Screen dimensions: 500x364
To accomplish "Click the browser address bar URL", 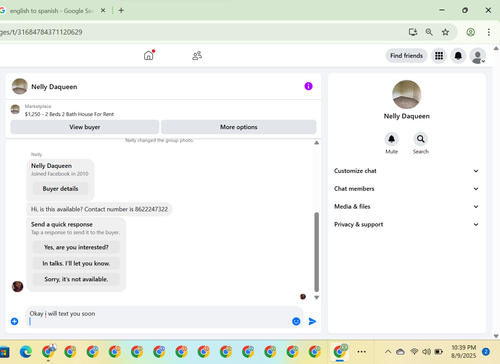I will [x=41, y=32].
